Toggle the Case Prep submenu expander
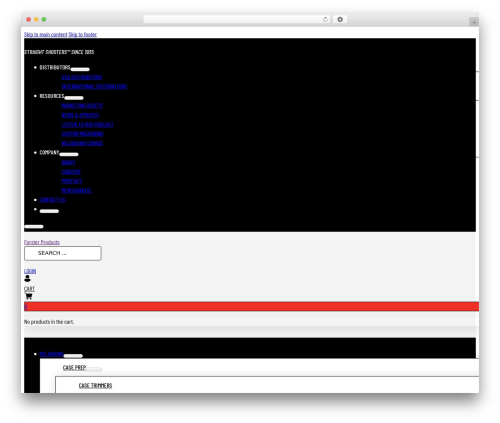The image size is (500, 423). click(94, 369)
